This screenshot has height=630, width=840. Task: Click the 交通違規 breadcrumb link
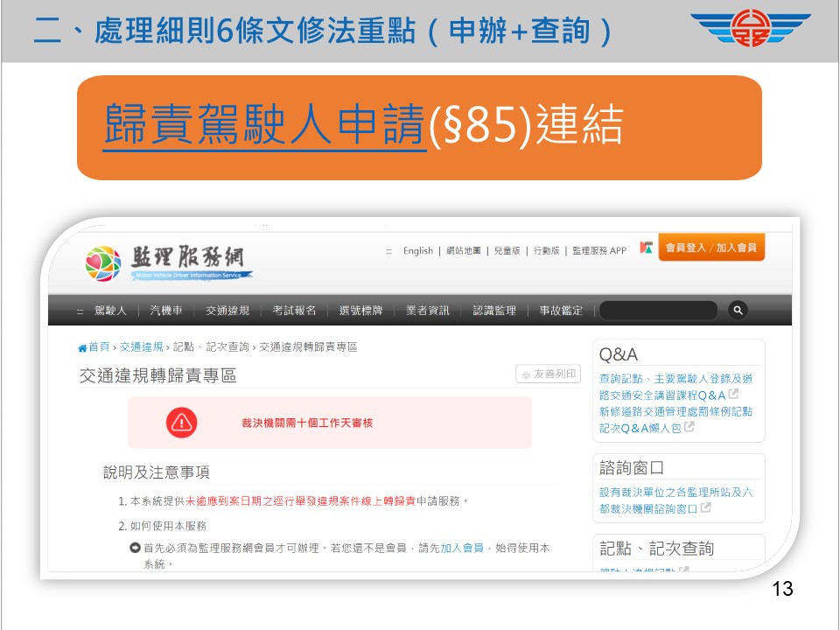[141, 348]
